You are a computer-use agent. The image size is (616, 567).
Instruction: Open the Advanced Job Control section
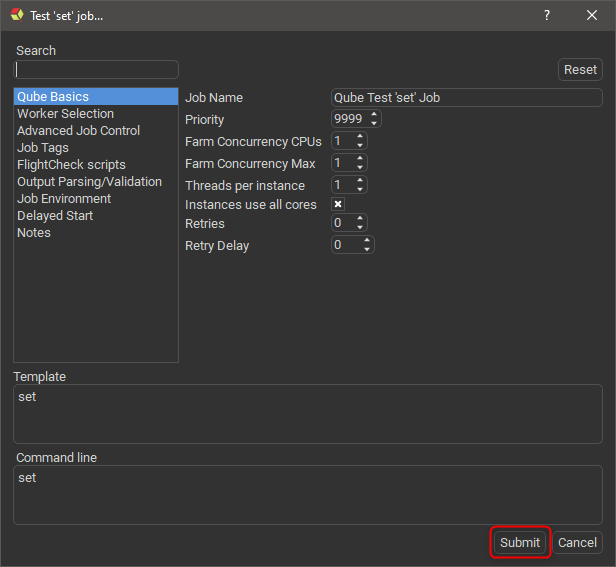pos(78,131)
